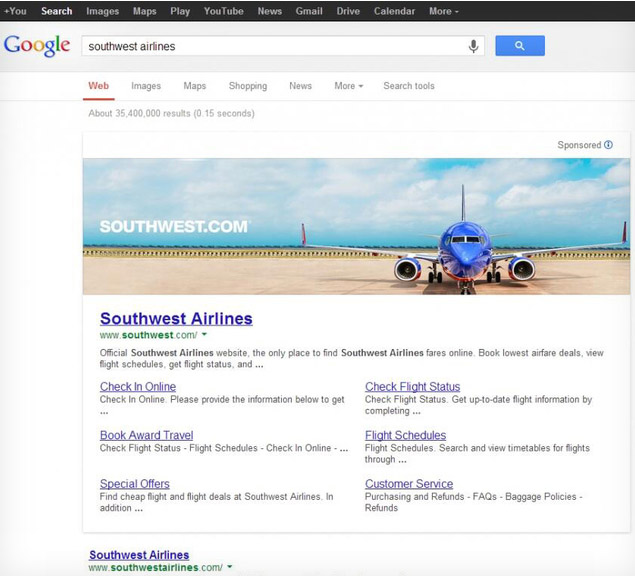Click Search in the top black bar
635x576 pixels.
click(57, 11)
